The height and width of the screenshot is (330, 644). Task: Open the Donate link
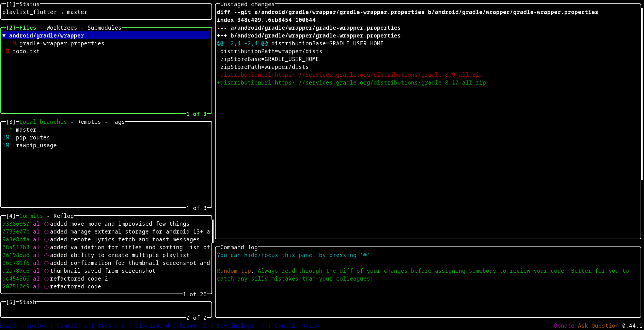coord(564,326)
